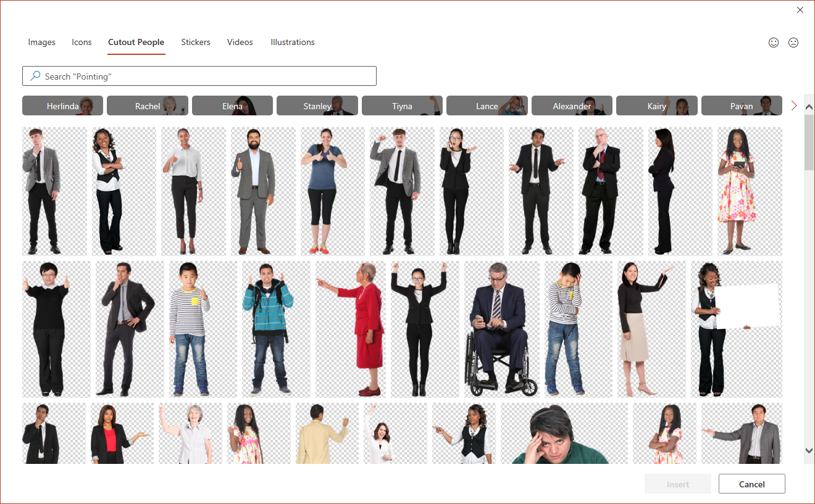Pick the girl in floral dress with crossed arms
Screen dimensions: 815x504
click(664, 433)
